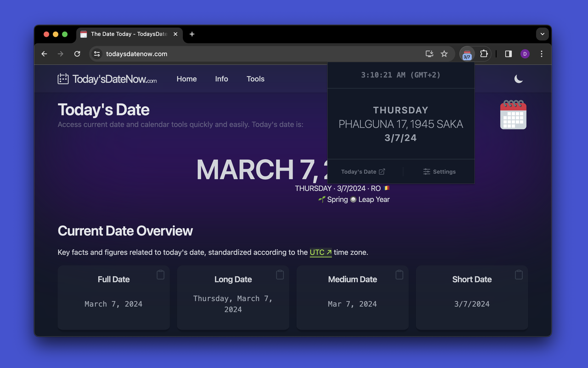Click the large calendar icon

(x=513, y=115)
